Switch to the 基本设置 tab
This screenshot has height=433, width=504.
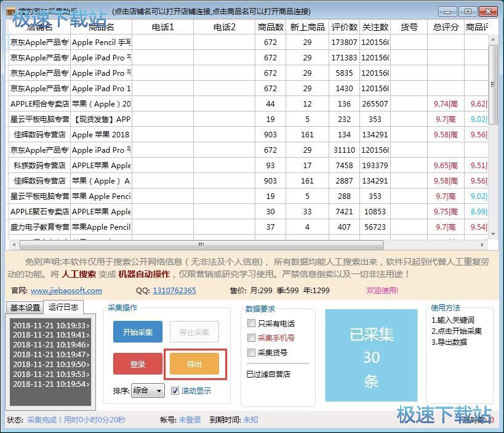click(25, 307)
